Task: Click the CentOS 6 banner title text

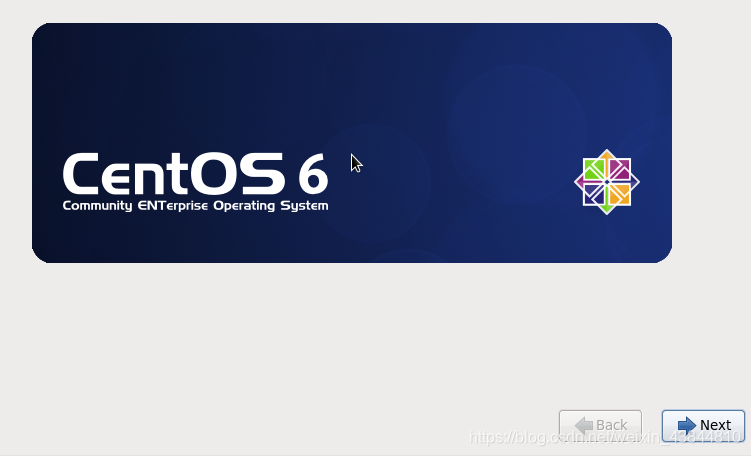Action: coord(195,173)
